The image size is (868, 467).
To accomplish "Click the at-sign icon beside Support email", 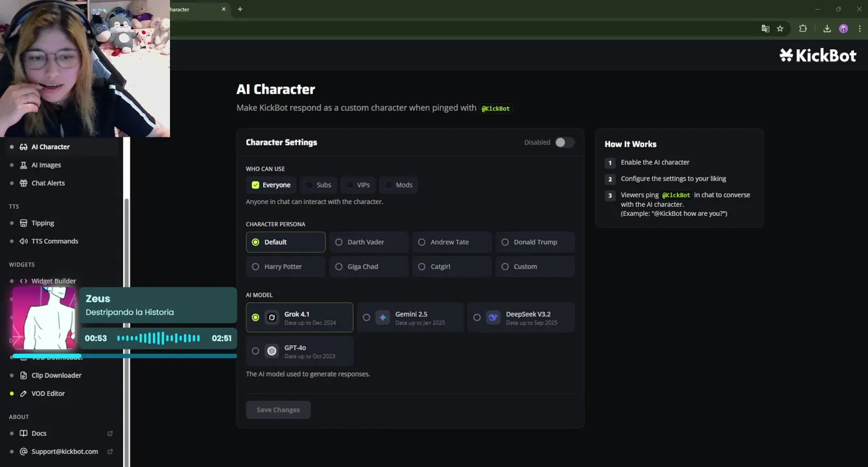I will pos(23,451).
